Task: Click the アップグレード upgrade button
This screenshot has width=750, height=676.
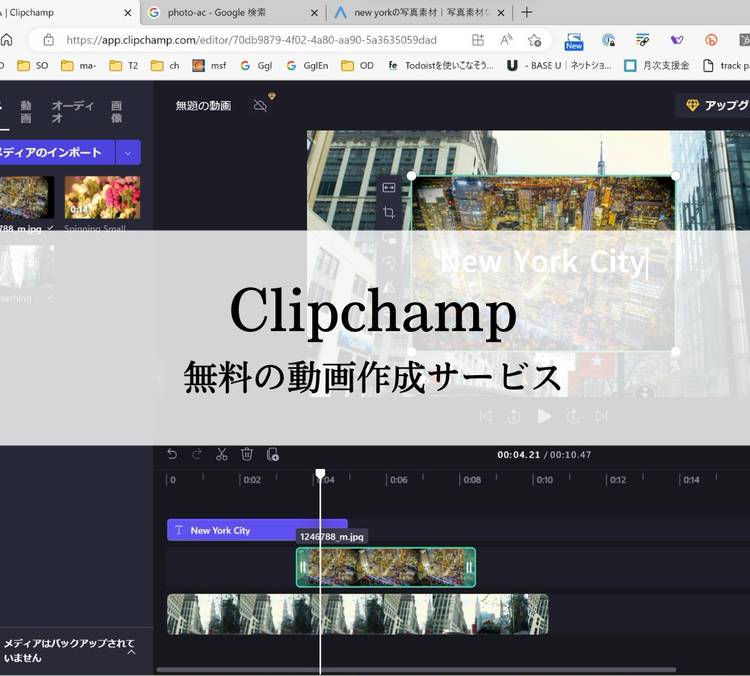Action: [713, 105]
